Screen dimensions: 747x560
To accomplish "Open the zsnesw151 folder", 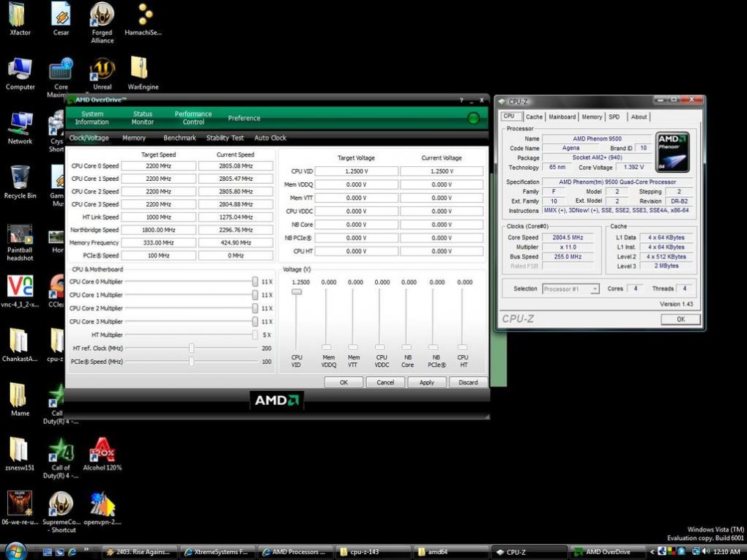I will coord(20,454).
